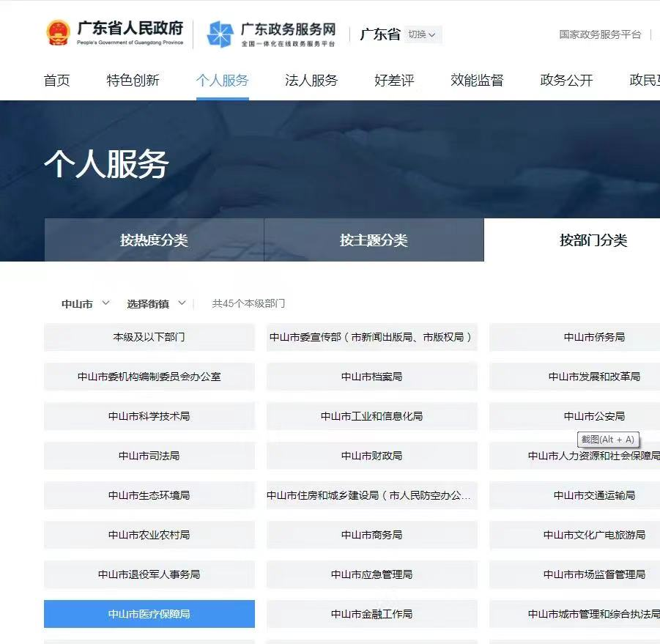Switch to the 按主题分类 tab
This screenshot has height=644, width=660.
click(374, 240)
